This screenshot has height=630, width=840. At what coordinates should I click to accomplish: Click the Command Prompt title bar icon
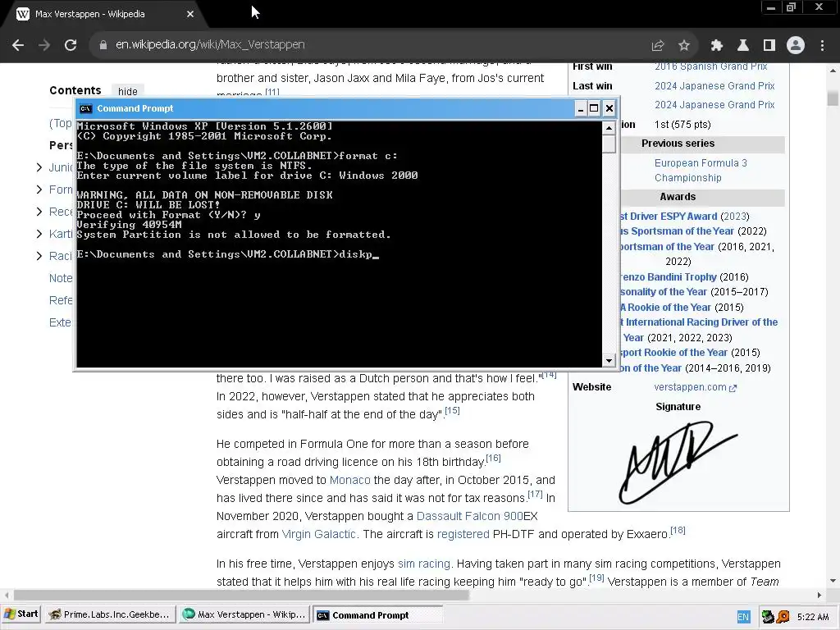(85, 109)
